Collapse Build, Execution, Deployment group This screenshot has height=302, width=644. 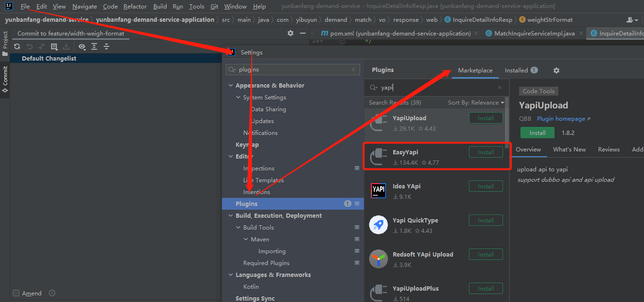click(x=231, y=215)
